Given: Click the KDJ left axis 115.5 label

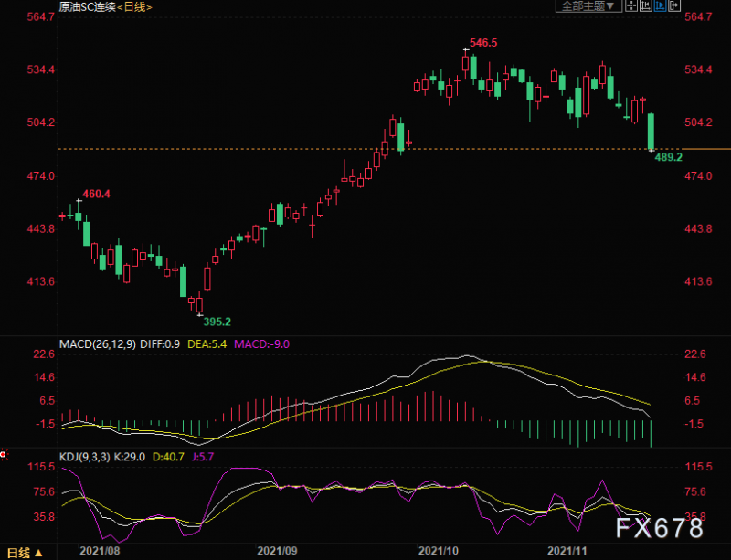Looking at the screenshot, I should pyautogui.click(x=41, y=467).
